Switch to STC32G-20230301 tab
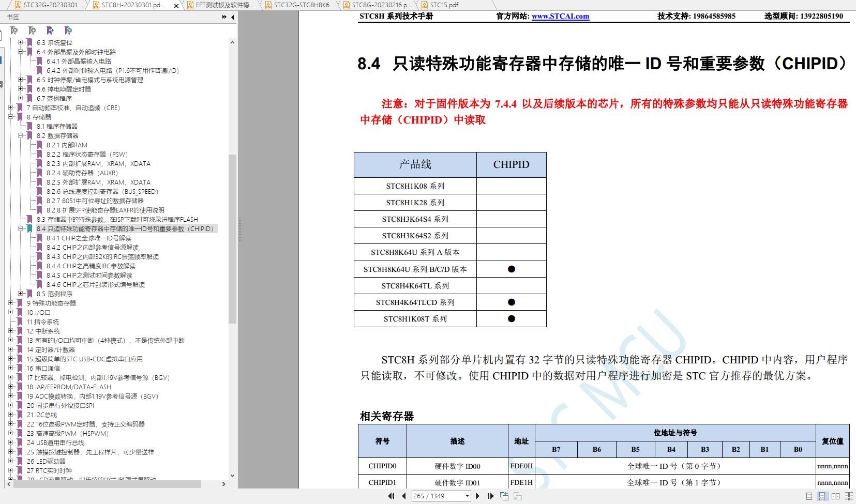Viewport: 856px width, 504px height. click(48, 5)
